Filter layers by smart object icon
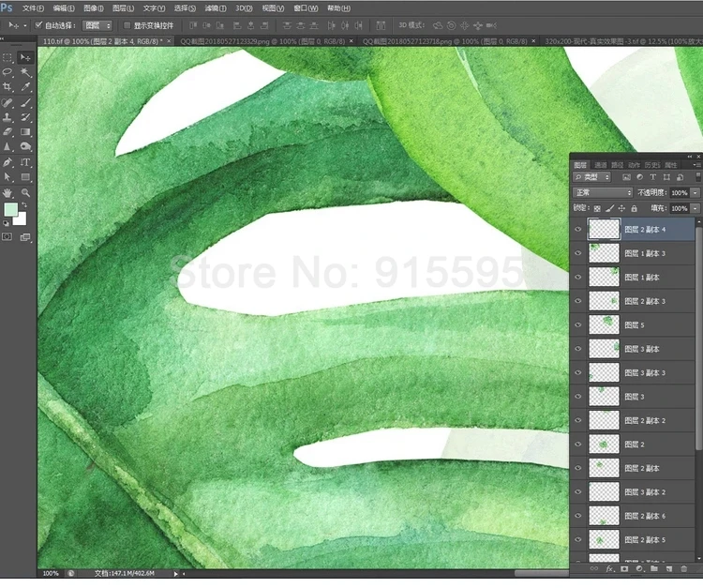The width and height of the screenshot is (703, 588). [x=680, y=177]
